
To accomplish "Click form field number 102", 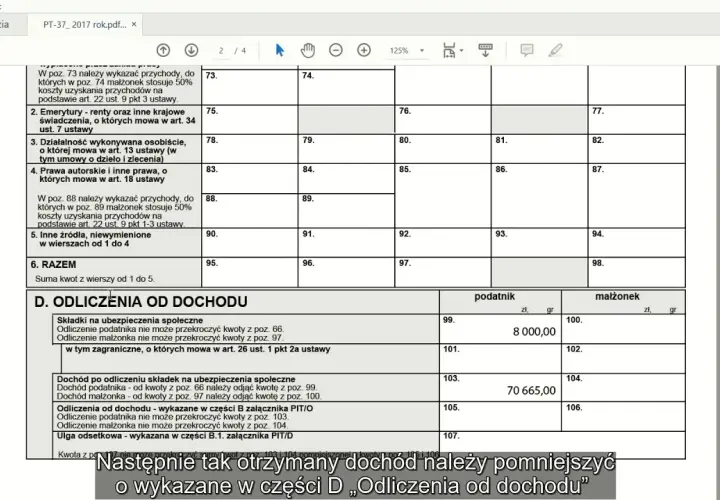I will (x=623, y=359).
